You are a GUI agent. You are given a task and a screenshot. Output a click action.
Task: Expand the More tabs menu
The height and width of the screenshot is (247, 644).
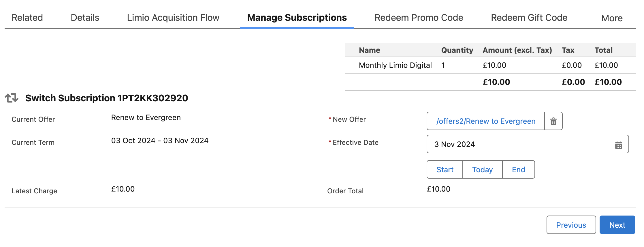pyautogui.click(x=612, y=18)
